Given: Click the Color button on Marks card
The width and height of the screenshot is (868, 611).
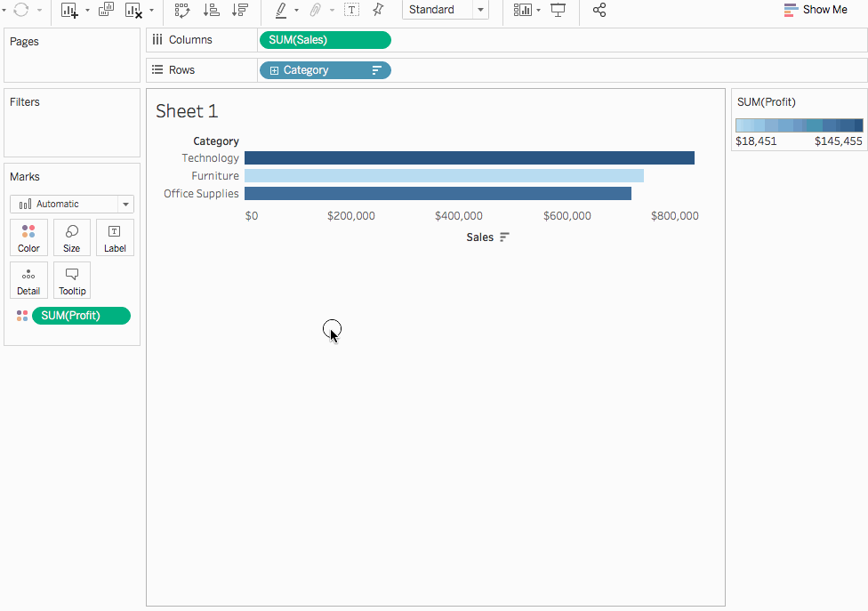Looking at the screenshot, I should 28,237.
